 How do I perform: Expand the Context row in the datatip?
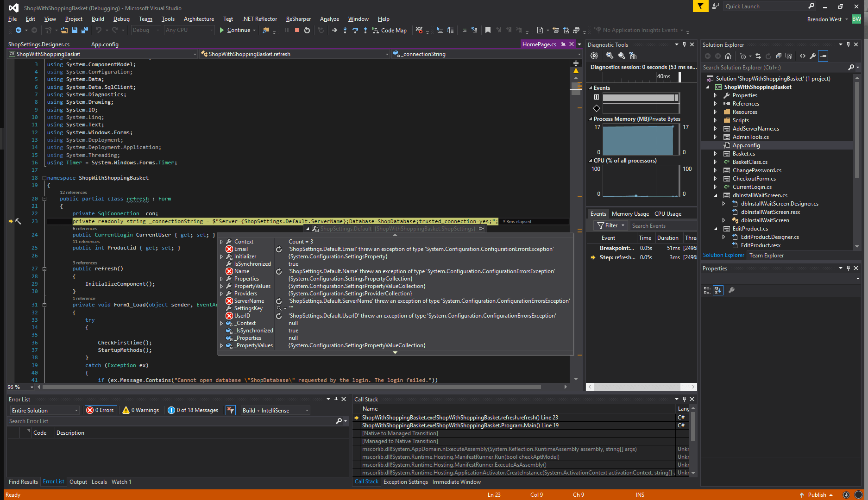(222, 242)
